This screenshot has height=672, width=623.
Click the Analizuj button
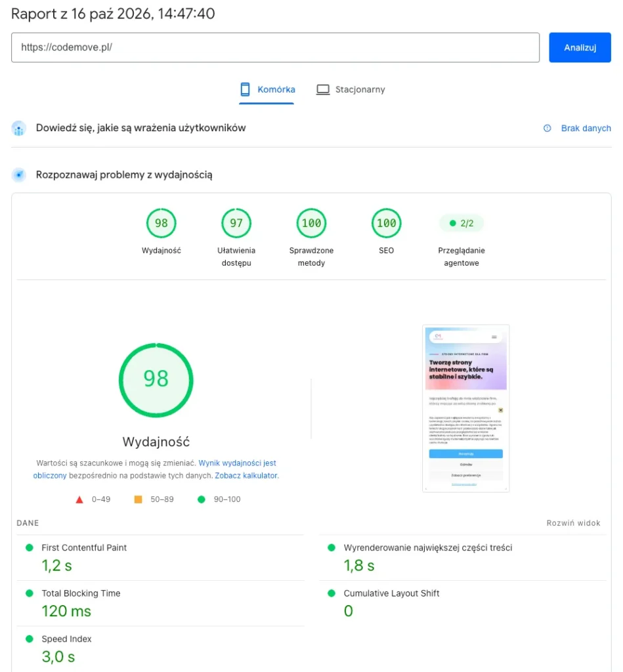pyautogui.click(x=579, y=47)
